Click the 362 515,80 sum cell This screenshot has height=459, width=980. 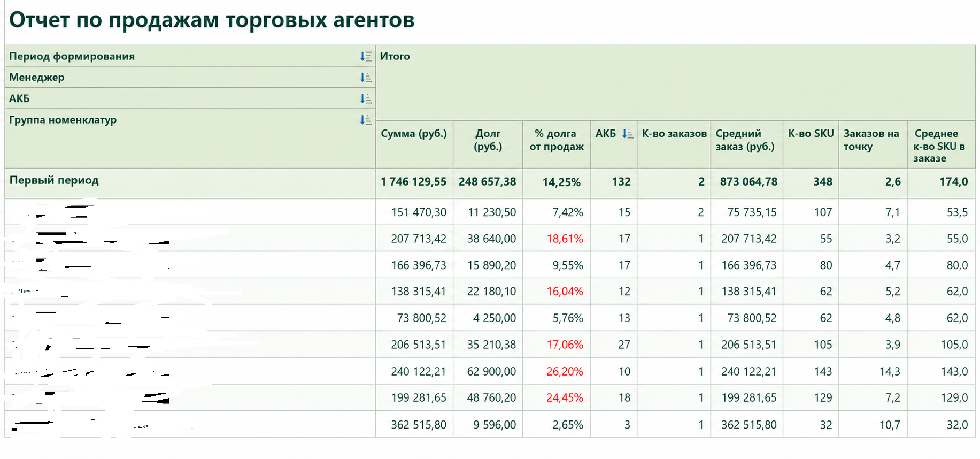pos(419,425)
